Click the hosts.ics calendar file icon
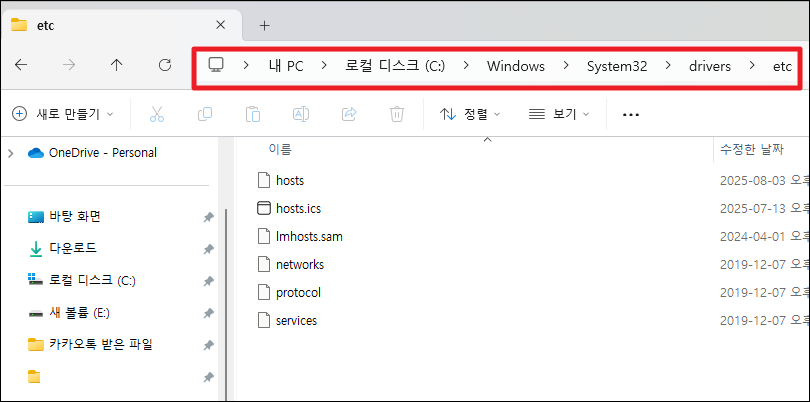Screen dimensions: 810x402 tap(263, 208)
